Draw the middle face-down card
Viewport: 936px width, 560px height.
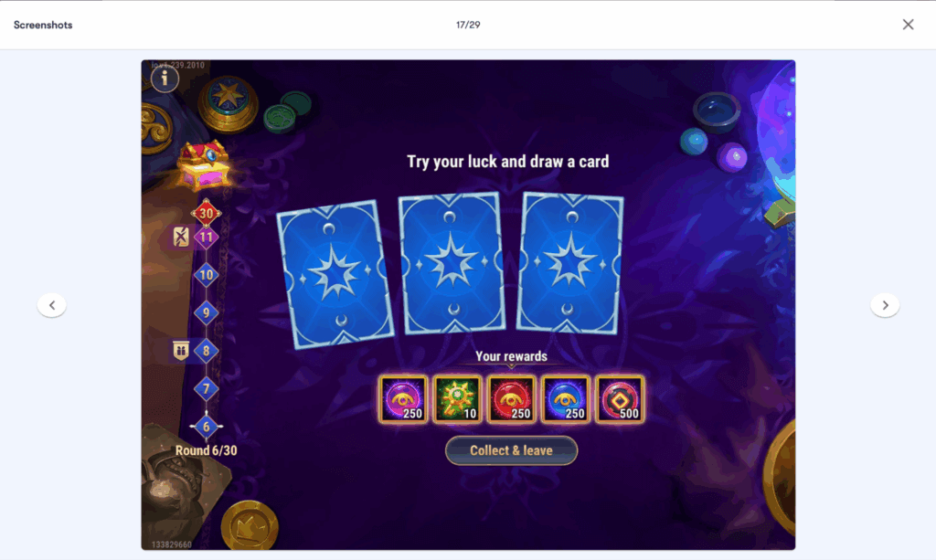(x=452, y=263)
